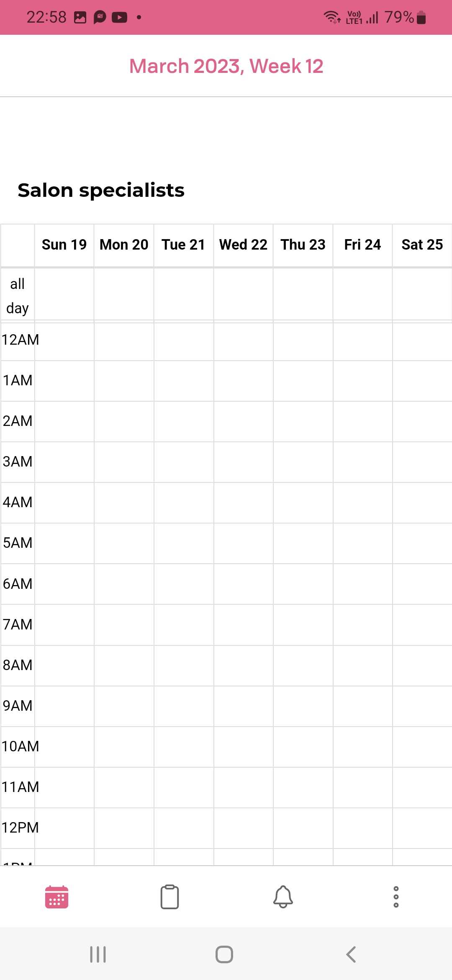The image size is (452, 980).
Task: Tap the 9AM slot on Monday 20
Action: click(124, 706)
